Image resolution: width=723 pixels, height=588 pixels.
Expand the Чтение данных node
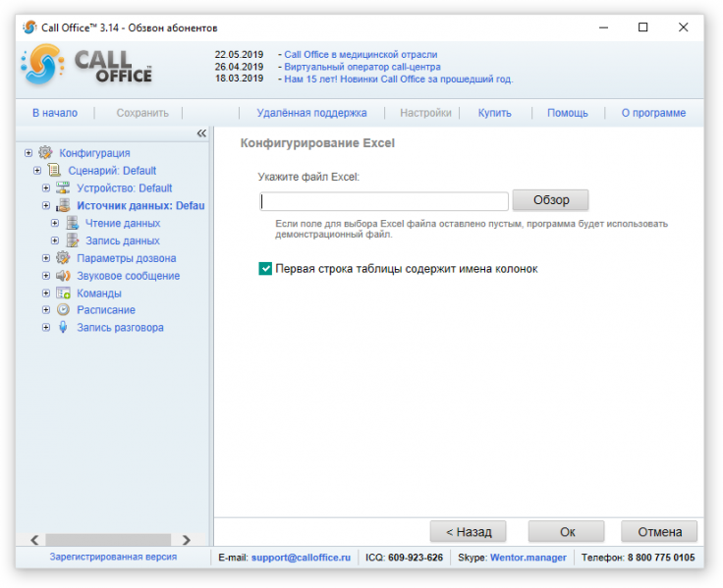(x=55, y=223)
